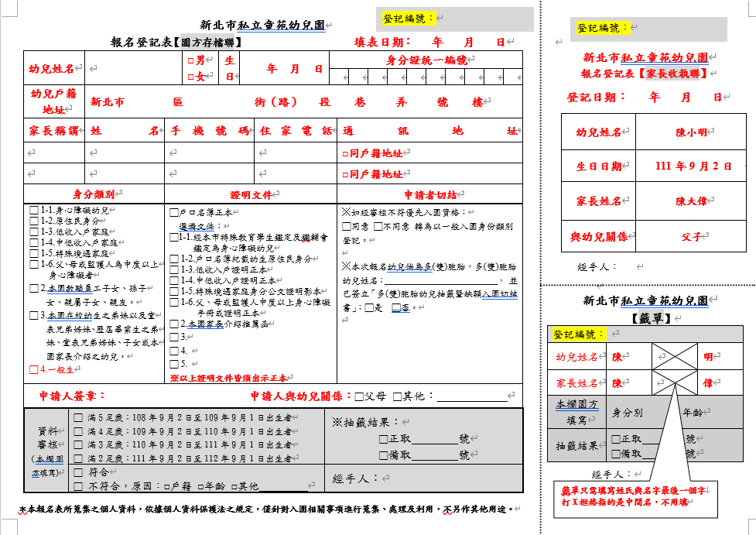
Task: Tick the 同意 checkbox
Action: pos(346,226)
